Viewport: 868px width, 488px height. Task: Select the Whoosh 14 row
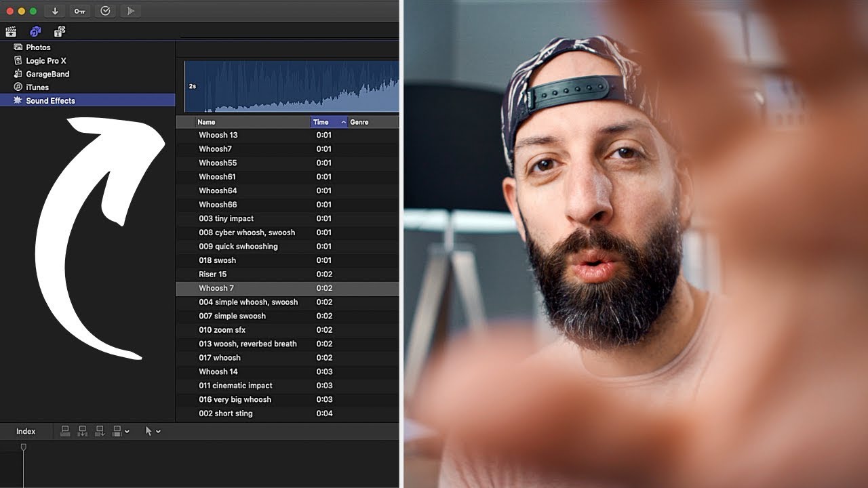[288, 371]
